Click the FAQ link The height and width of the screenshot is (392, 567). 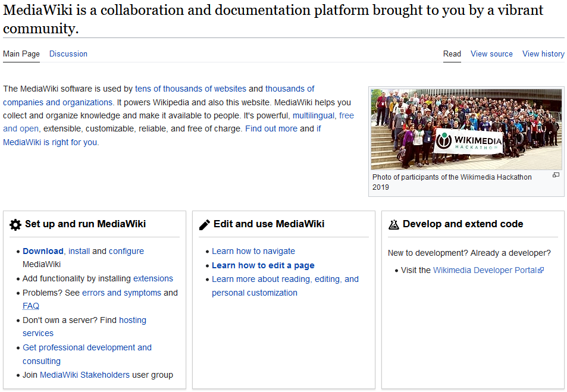31,306
